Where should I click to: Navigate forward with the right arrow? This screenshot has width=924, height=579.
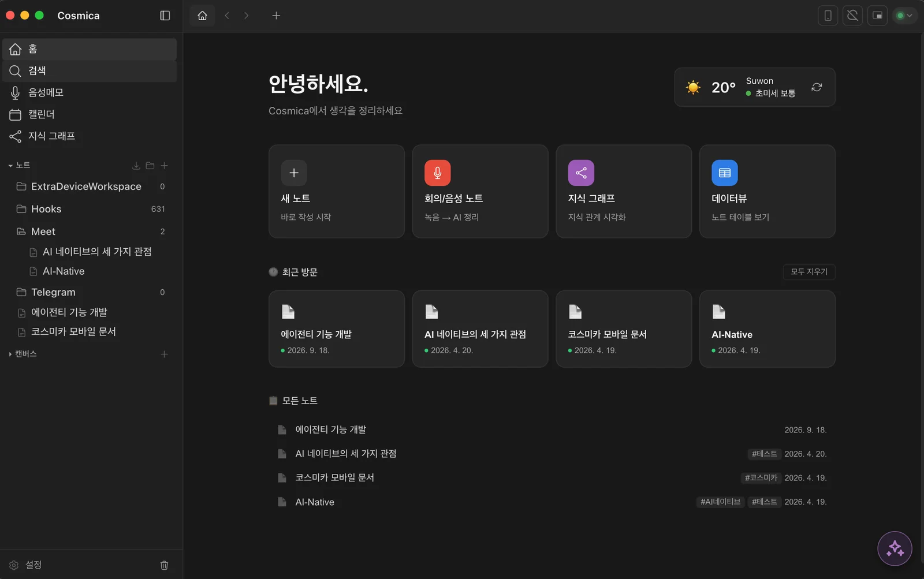coord(247,16)
